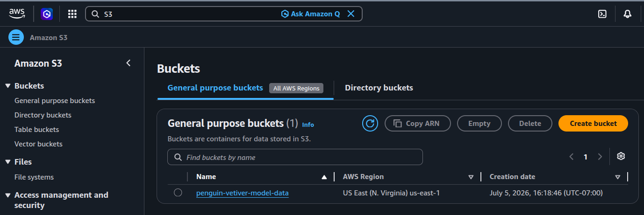Sort by AWS Region column arrow

click(471, 177)
